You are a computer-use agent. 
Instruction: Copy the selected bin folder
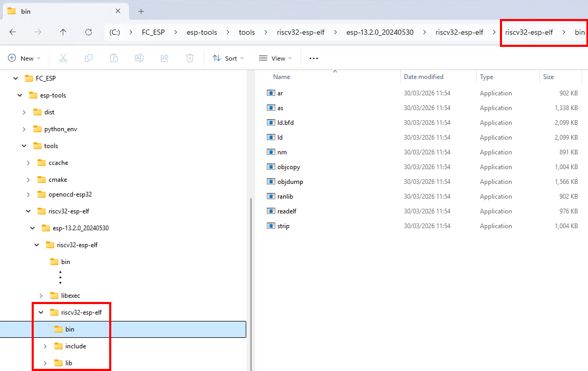point(88,58)
